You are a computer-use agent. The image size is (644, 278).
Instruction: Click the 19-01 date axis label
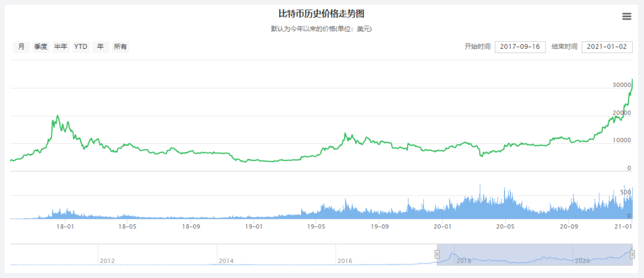[253, 226]
